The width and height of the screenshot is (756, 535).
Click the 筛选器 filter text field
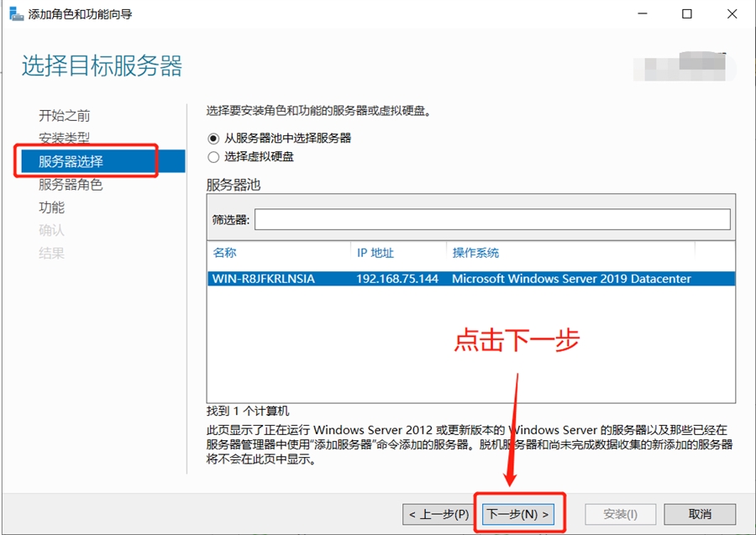pos(492,219)
